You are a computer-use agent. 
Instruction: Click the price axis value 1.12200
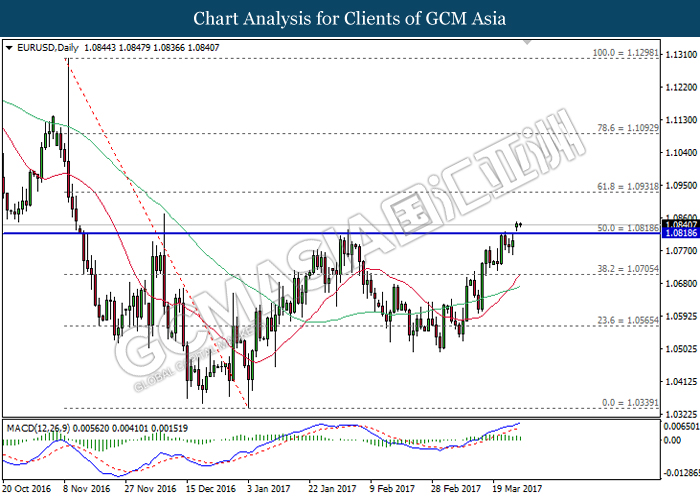tap(681, 87)
